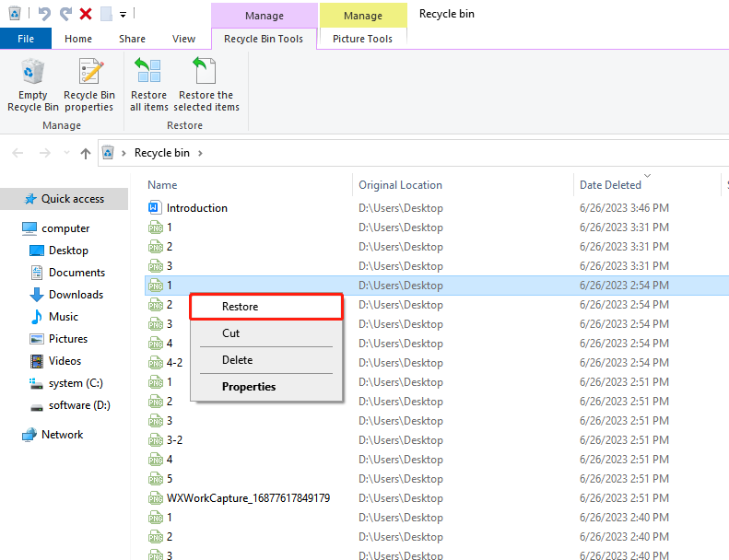Select Quick access in navigation pane
Viewport: 729px width, 560px height.
click(65, 199)
